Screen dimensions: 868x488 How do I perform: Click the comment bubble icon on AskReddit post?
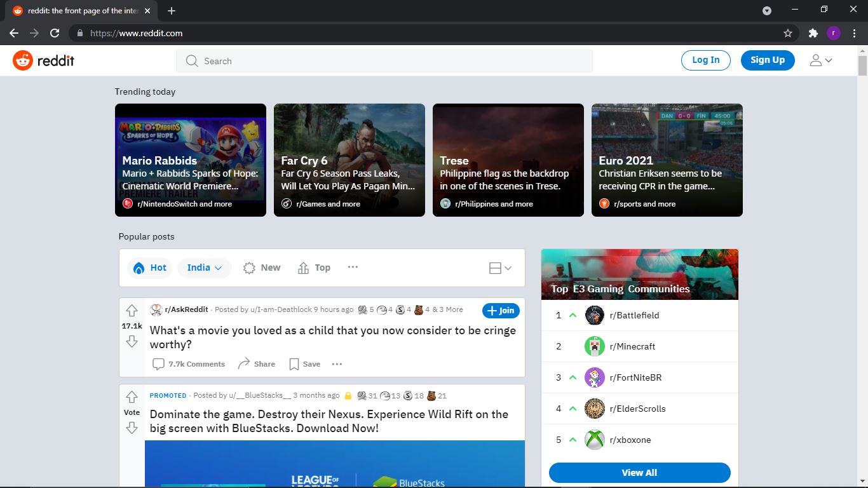158,364
